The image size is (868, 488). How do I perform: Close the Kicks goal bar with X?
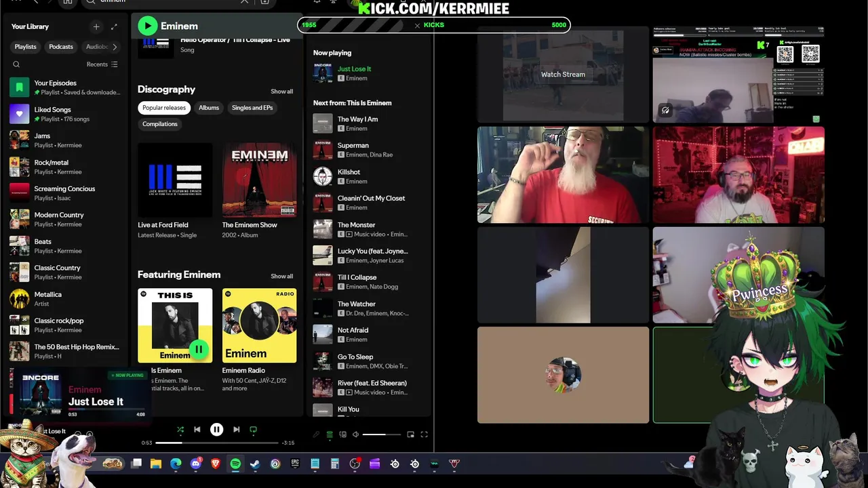pyautogui.click(x=417, y=25)
